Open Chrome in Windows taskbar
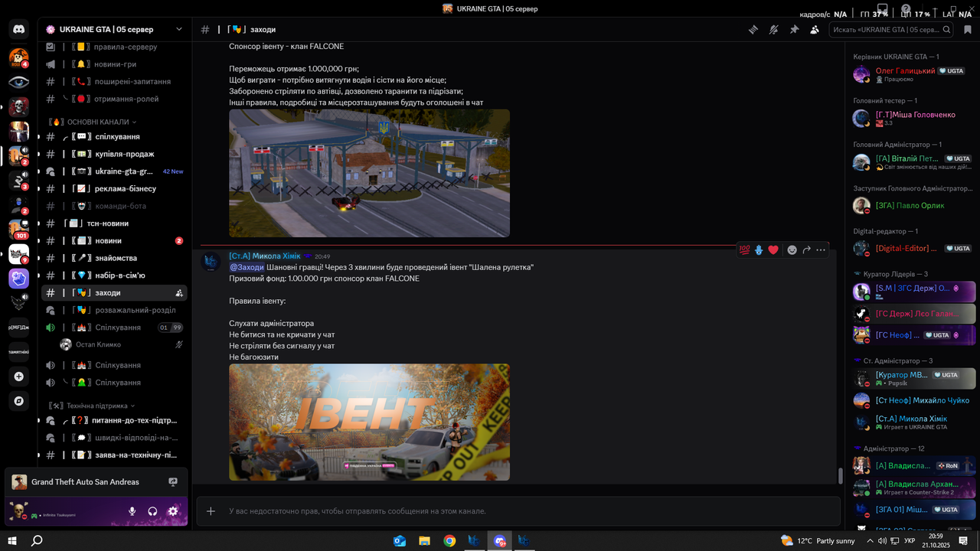 [449, 541]
